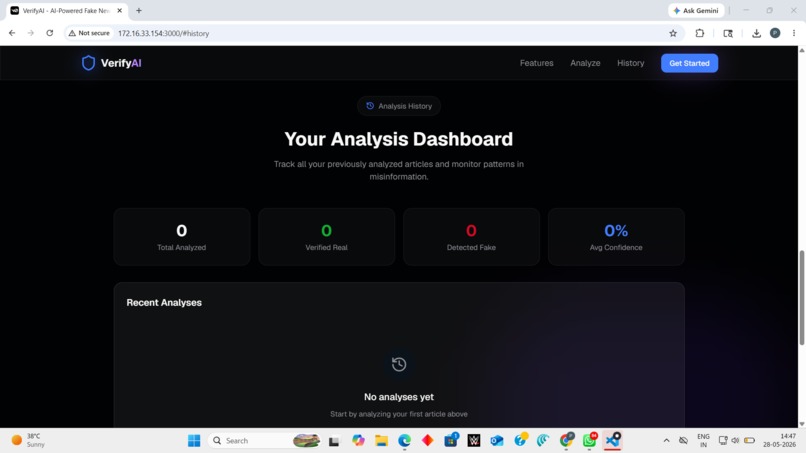Screen dimensions: 806x453
Task: Open Task View from the taskbar
Action: coord(334,441)
